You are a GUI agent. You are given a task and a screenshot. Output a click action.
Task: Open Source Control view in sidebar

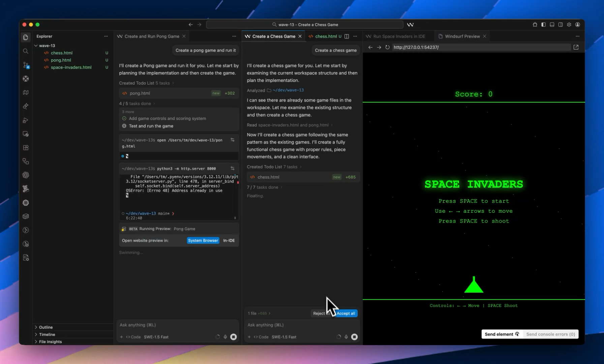(x=26, y=65)
